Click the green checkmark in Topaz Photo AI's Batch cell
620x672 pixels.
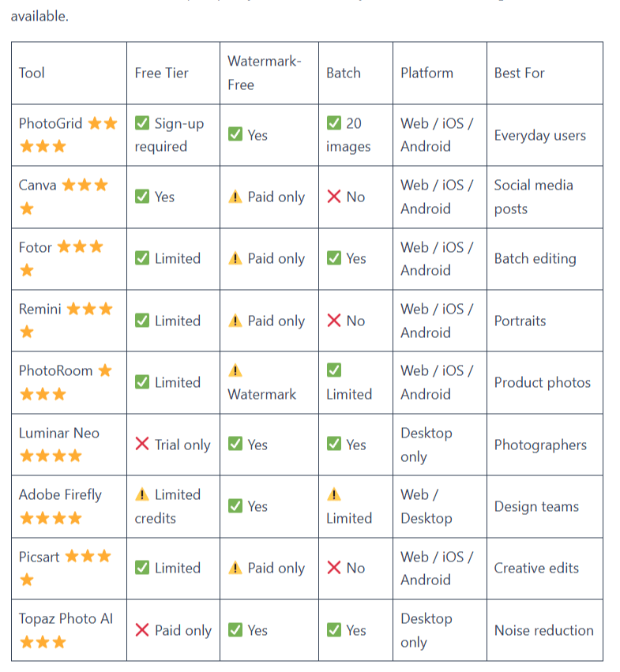[x=334, y=630]
